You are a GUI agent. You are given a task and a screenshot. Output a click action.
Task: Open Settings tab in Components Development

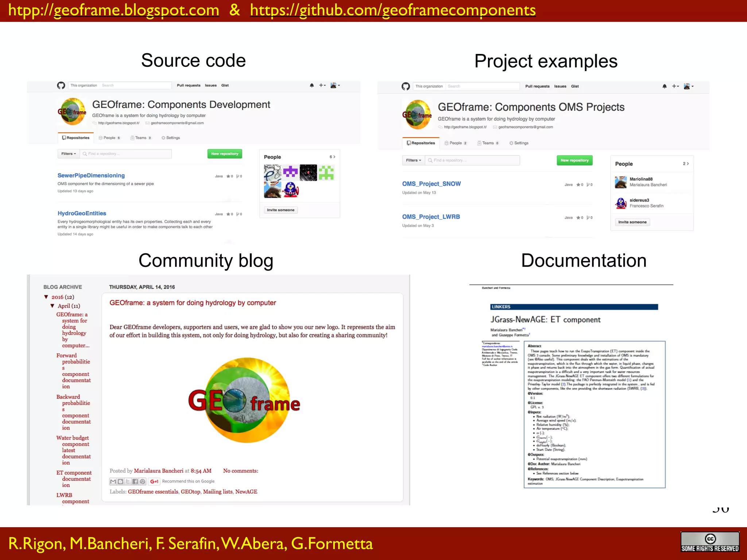(x=171, y=138)
